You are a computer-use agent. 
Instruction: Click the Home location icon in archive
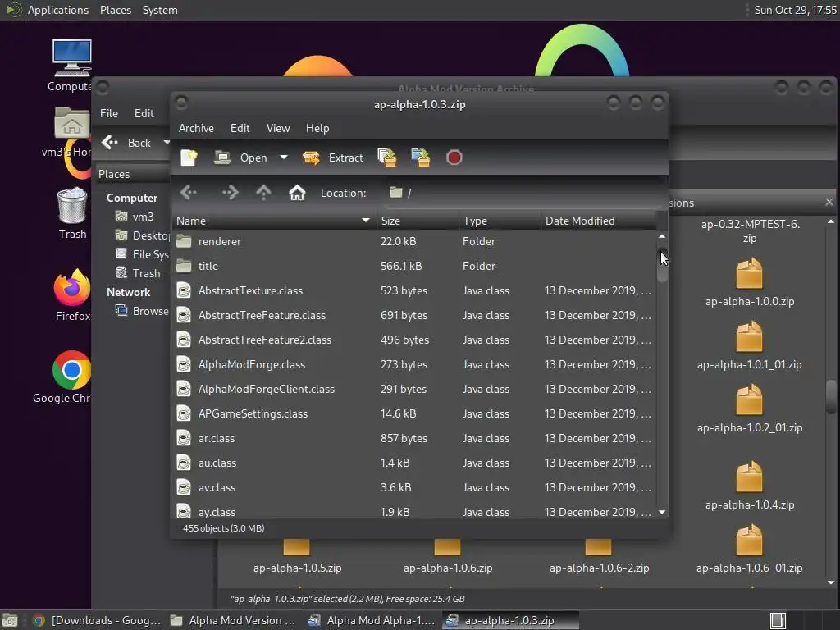(x=297, y=192)
